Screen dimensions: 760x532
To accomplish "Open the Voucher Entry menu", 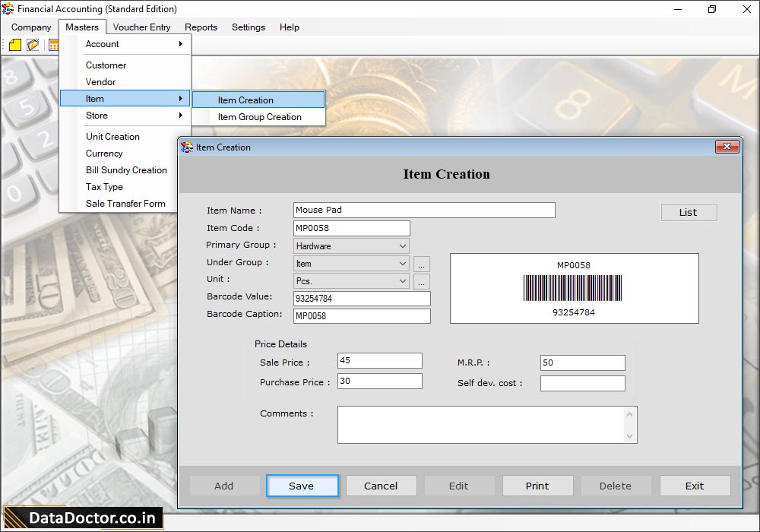I will [x=141, y=27].
